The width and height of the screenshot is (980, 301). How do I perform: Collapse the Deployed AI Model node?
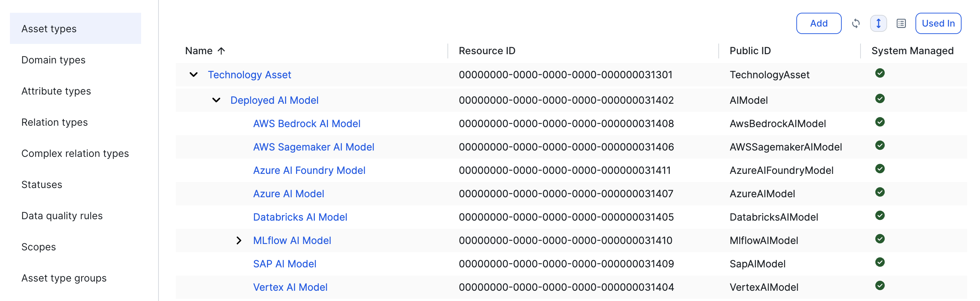[216, 100]
